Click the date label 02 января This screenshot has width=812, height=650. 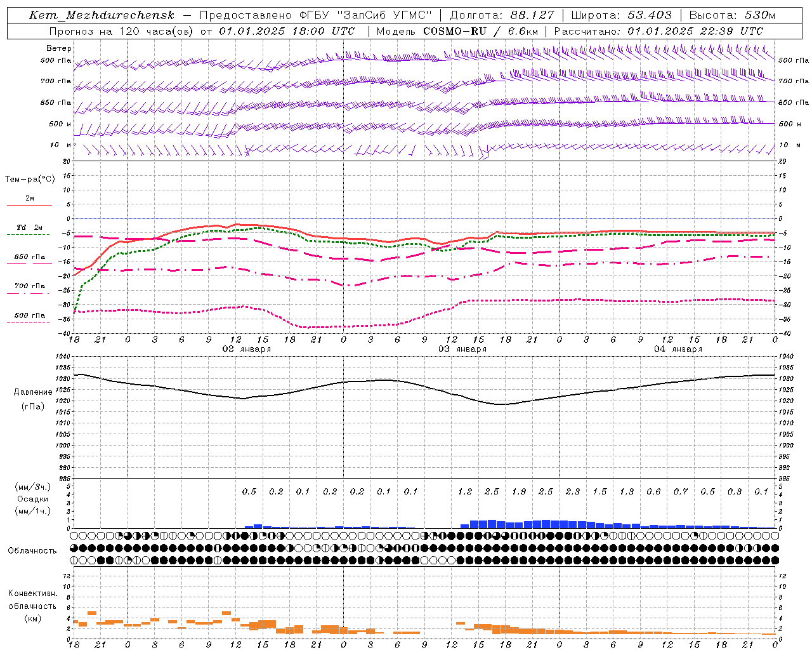(247, 349)
